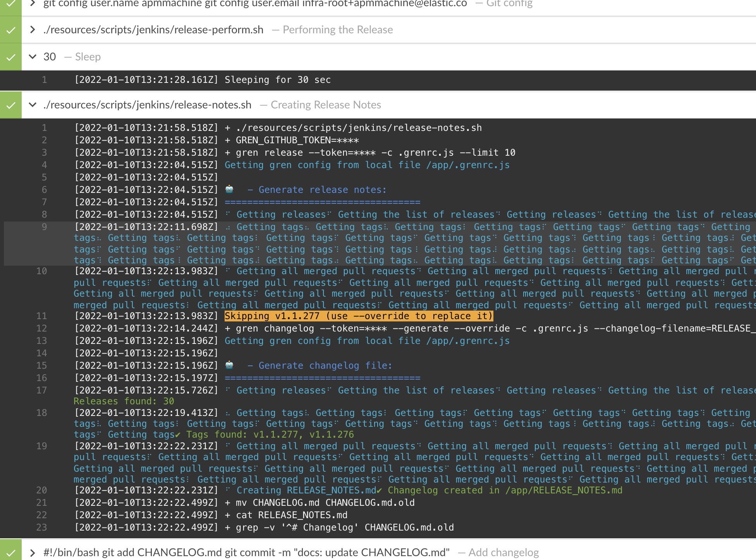Click line number 23 in the release-notes log
Screen dimensions: 756x560
tap(41, 527)
